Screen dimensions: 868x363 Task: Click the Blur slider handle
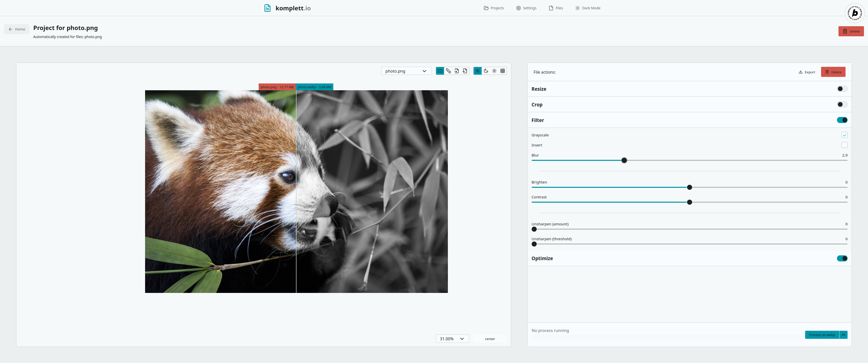click(624, 160)
